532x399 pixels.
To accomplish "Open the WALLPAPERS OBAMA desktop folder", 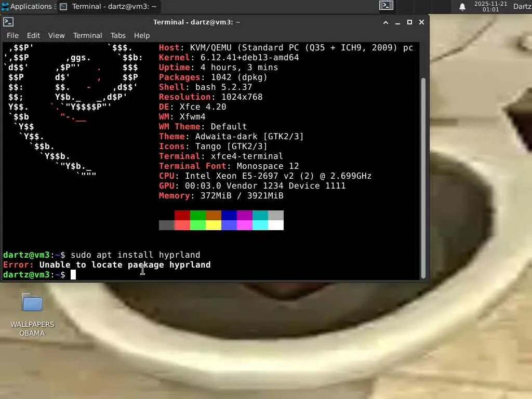I will [x=32, y=314].
